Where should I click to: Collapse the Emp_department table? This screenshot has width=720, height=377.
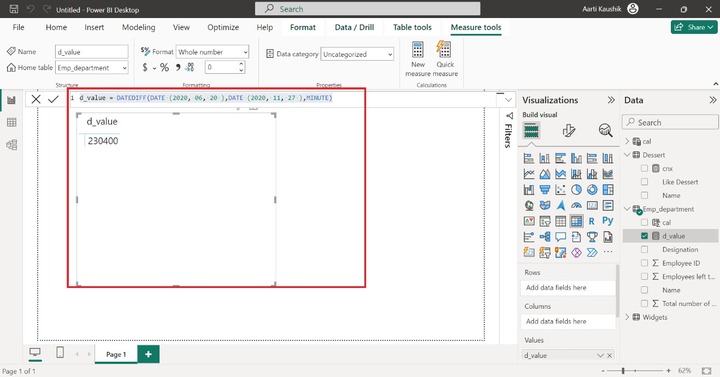(x=627, y=209)
